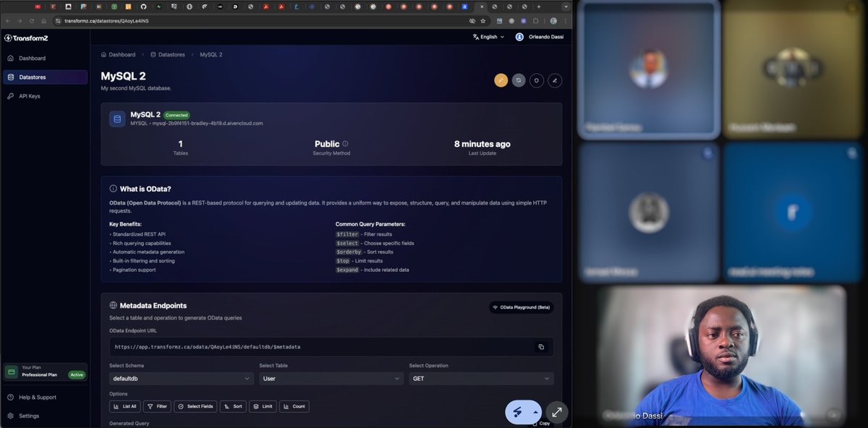Click the '8 minutes ago' last update value

(x=482, y=144)
